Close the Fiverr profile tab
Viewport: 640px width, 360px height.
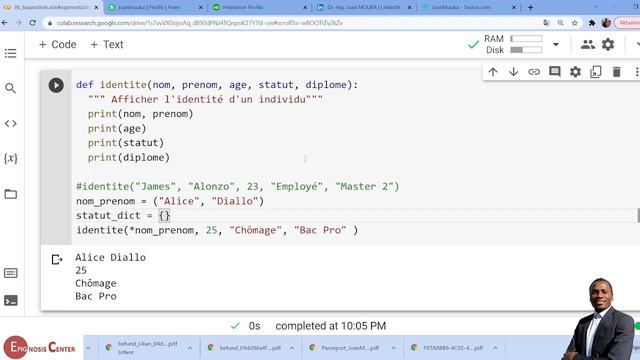click(200, 7)
